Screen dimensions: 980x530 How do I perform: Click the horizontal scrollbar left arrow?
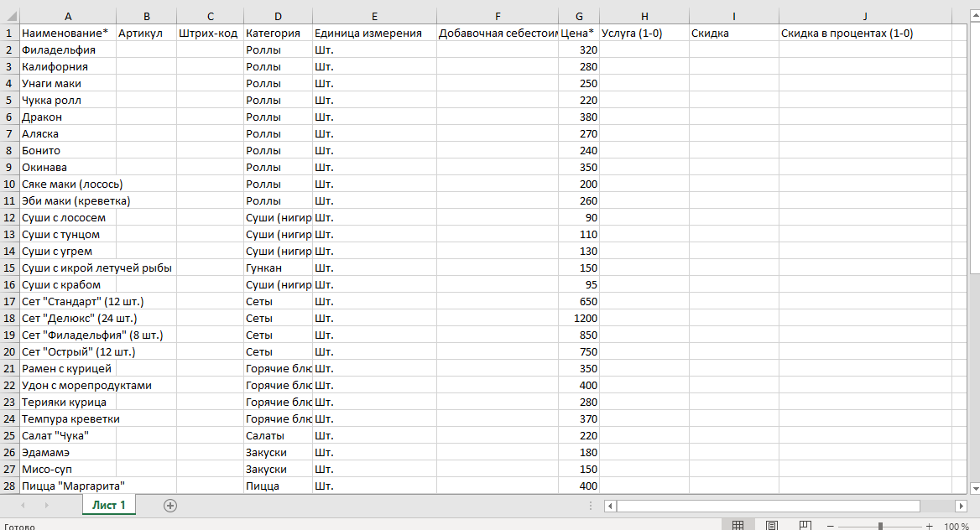pos(610,506)
